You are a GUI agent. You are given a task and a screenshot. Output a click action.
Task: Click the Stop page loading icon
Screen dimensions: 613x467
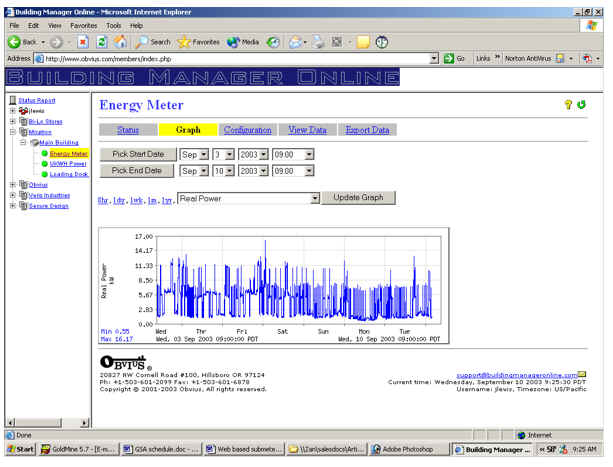tap(82, 42)
